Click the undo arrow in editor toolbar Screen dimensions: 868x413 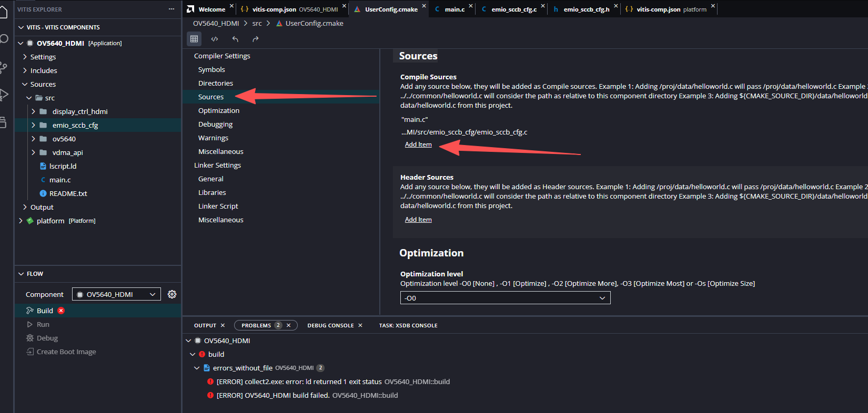(235, 39)
